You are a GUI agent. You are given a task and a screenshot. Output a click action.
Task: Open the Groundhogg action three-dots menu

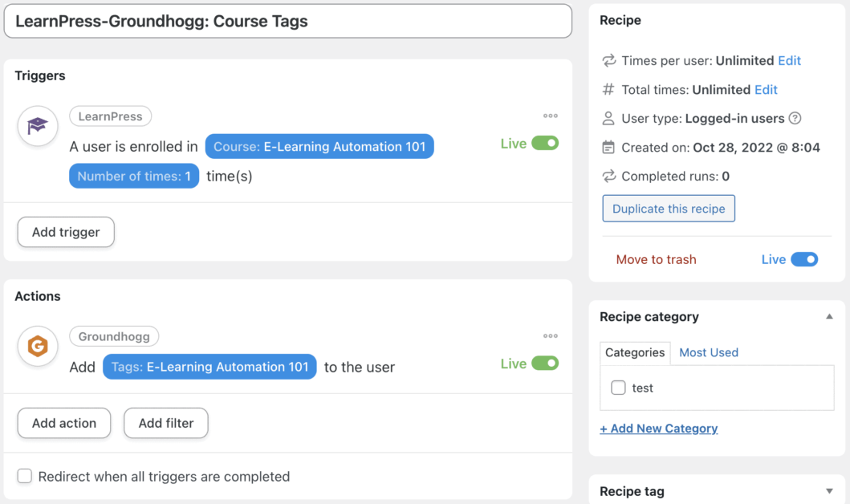point(551,336)
